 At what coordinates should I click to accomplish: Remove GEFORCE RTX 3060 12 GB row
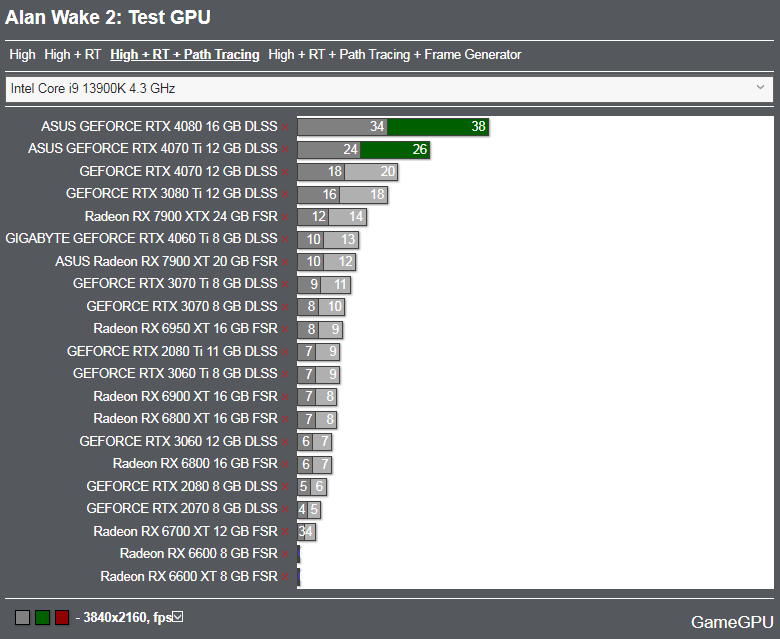[285, 443]
